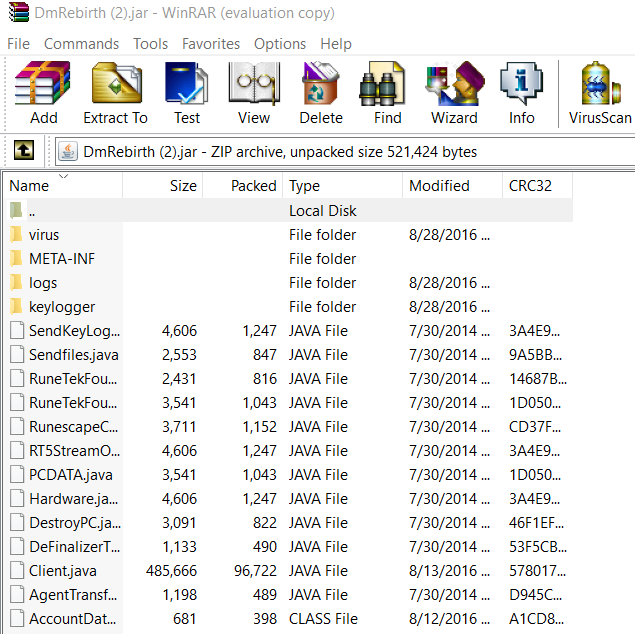Screen dimensions: 635x634
Task: Select the DeFinalizerT... file name
Action: tap(75, 547)
